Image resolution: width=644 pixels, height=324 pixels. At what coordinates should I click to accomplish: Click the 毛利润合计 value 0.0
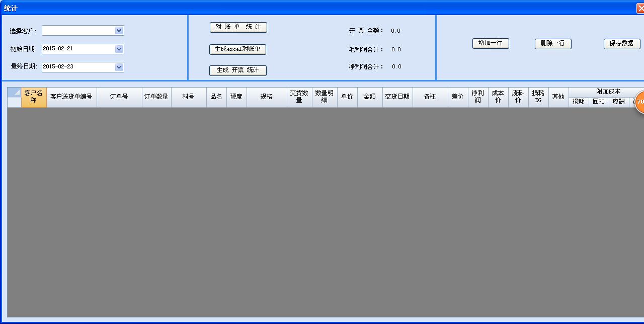[x=396, y=49]
